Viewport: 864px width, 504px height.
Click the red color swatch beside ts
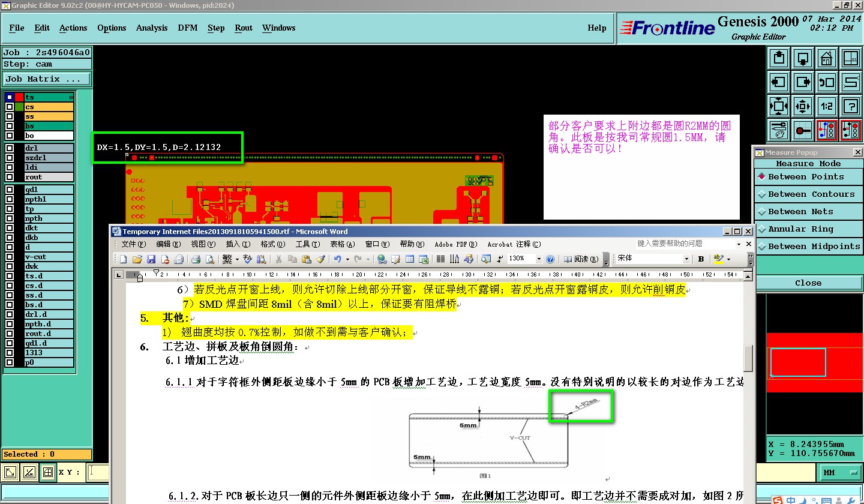tap(19, 97)
